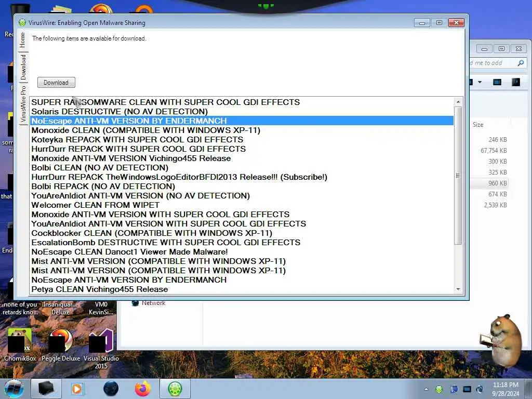Click the 246 KB size cell
This screenshot has height=399, width=532.
pyautogui.click(x=498, y=140)
